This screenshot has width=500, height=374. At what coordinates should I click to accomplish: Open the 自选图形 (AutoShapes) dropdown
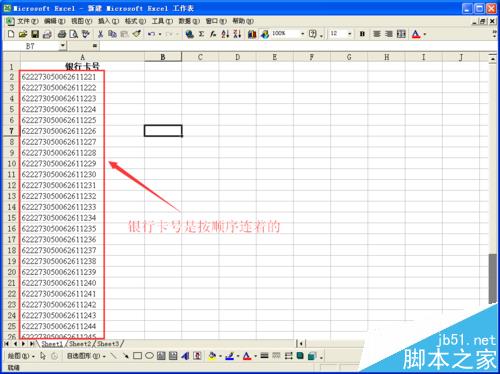tap(86, 356)
